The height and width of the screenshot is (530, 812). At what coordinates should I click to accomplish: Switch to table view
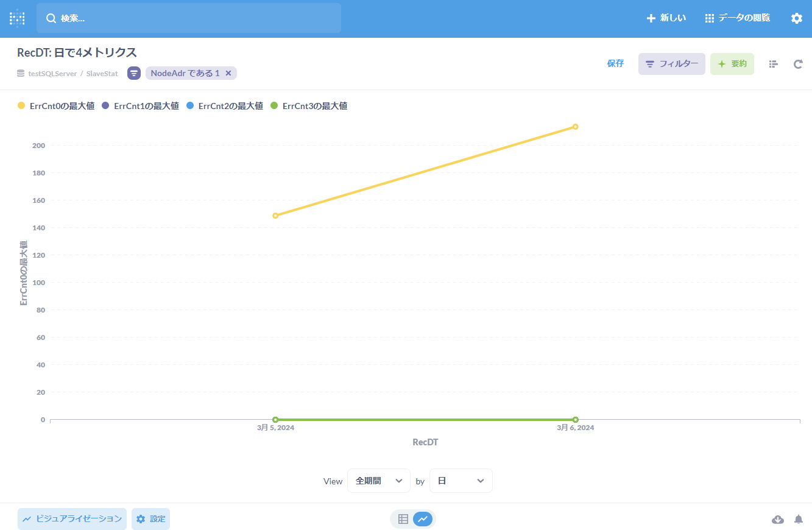(403, 519)
